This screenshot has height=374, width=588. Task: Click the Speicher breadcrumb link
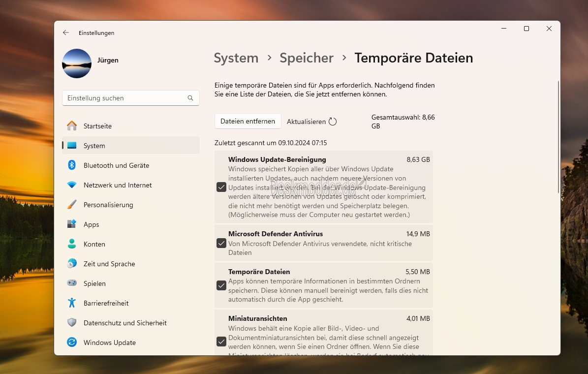pos(307,58)
